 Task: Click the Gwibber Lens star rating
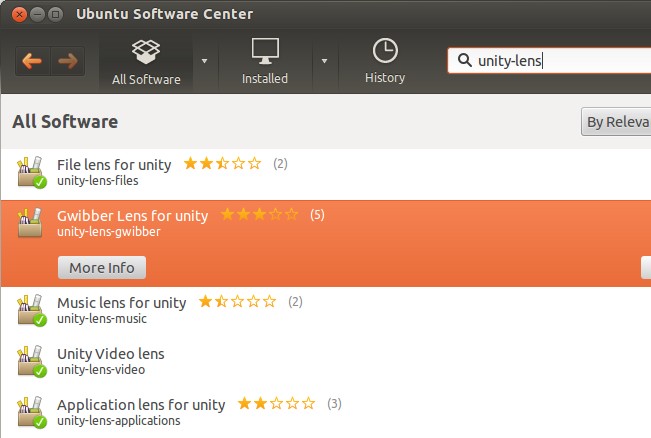click(x=259, y=215)
